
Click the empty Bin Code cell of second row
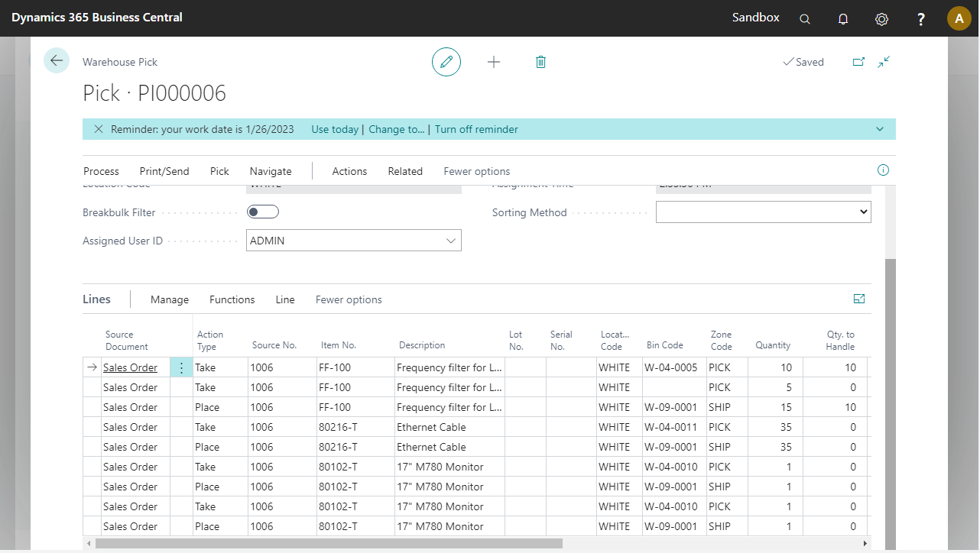point(674,387)
